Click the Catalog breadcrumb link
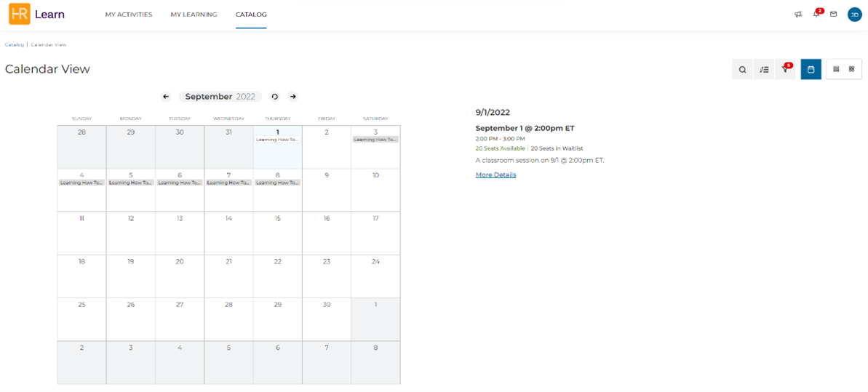Viewport: 868px width, 392px height. (x=15, y=44)
